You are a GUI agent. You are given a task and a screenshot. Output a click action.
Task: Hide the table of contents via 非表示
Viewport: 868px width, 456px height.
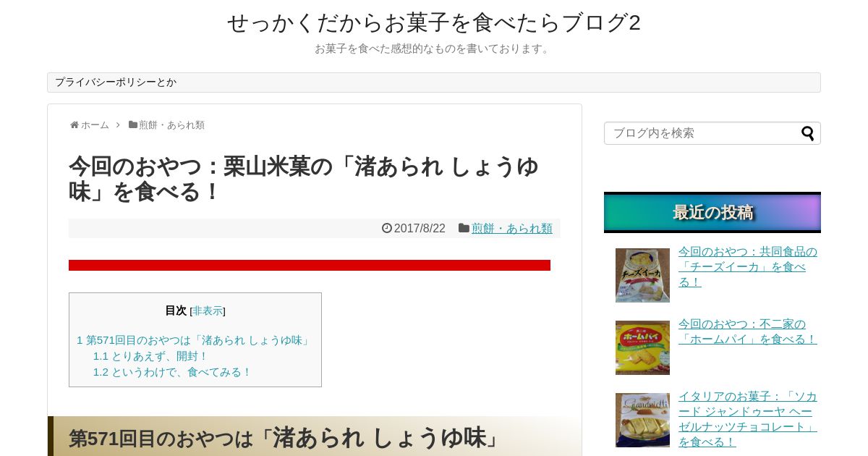coord(208,311)
